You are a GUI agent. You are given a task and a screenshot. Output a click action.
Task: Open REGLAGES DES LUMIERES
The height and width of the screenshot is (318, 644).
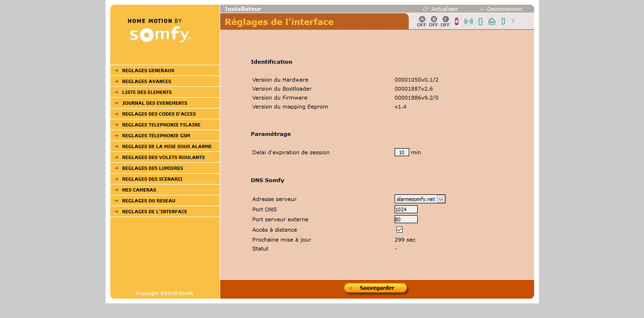165,168
